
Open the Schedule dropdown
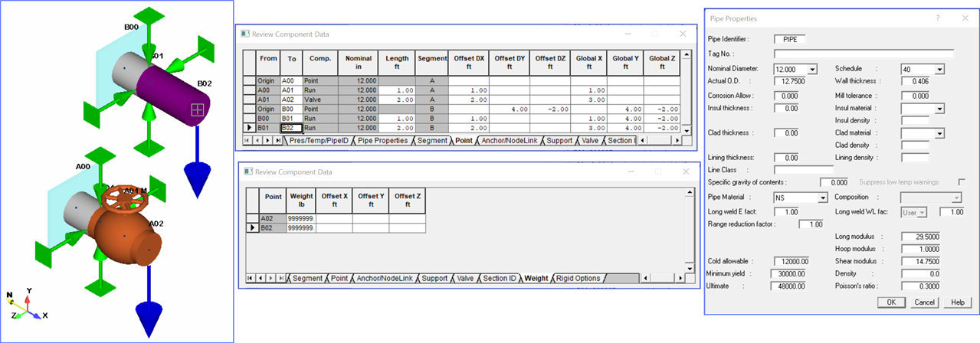[x=939, y=70]
